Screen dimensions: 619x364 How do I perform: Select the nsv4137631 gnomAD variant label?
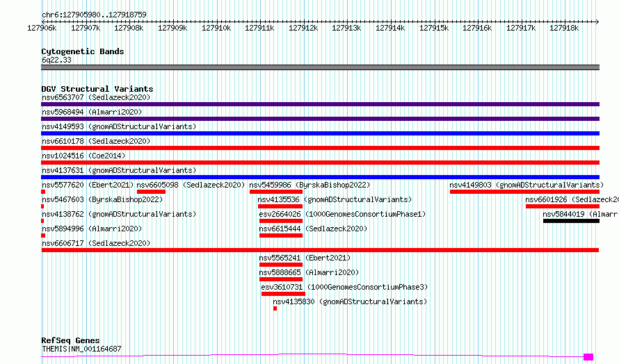coord(119,170)
